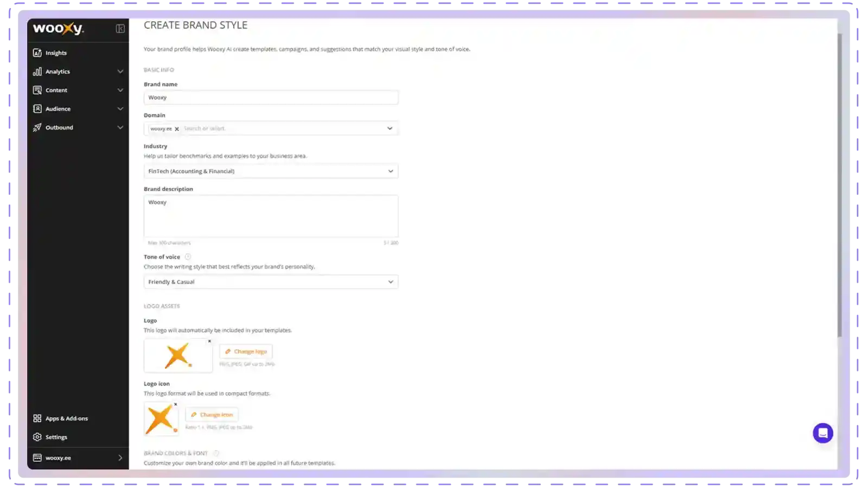Remove the wooxy.ee domain tag

177,129
